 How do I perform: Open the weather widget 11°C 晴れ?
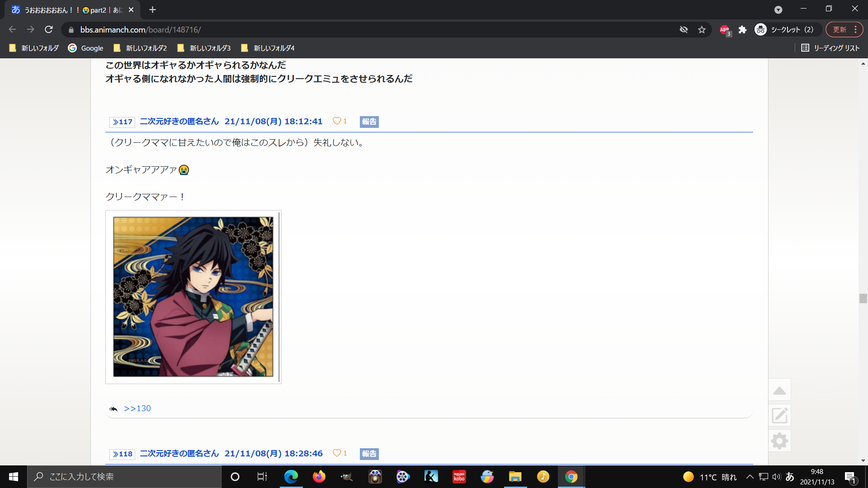click(x=710, y=477)
